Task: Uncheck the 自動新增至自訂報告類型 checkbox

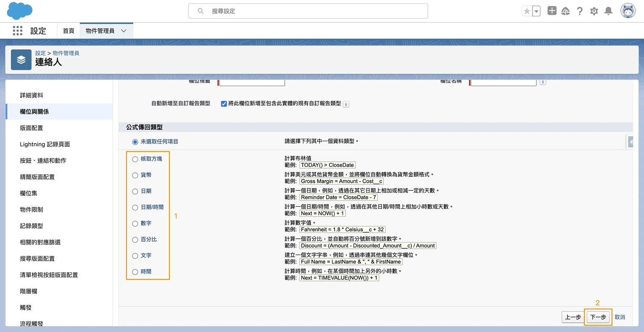Action: tap(224, 103)
